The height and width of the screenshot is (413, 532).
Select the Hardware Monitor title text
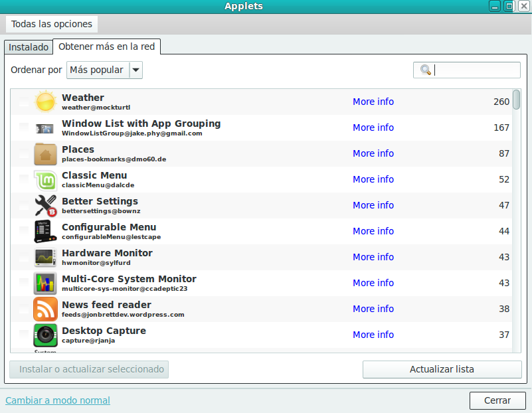107,253
